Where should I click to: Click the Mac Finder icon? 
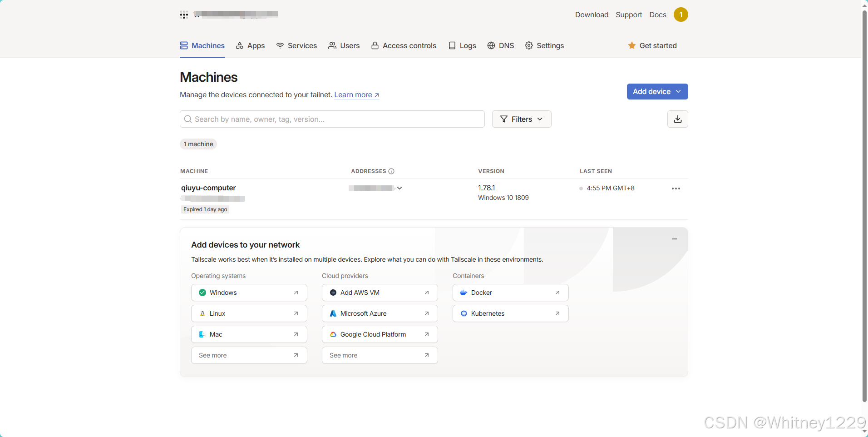pos(202,334)
